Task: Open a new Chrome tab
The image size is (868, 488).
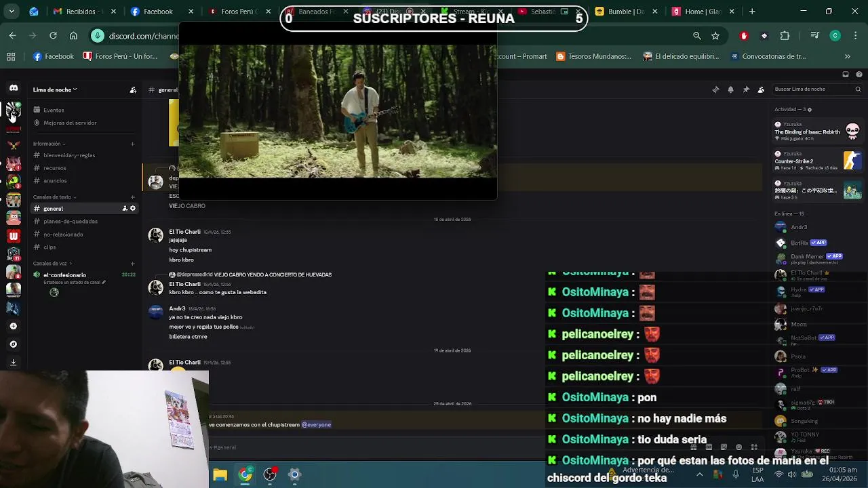Action: (752, 12)
